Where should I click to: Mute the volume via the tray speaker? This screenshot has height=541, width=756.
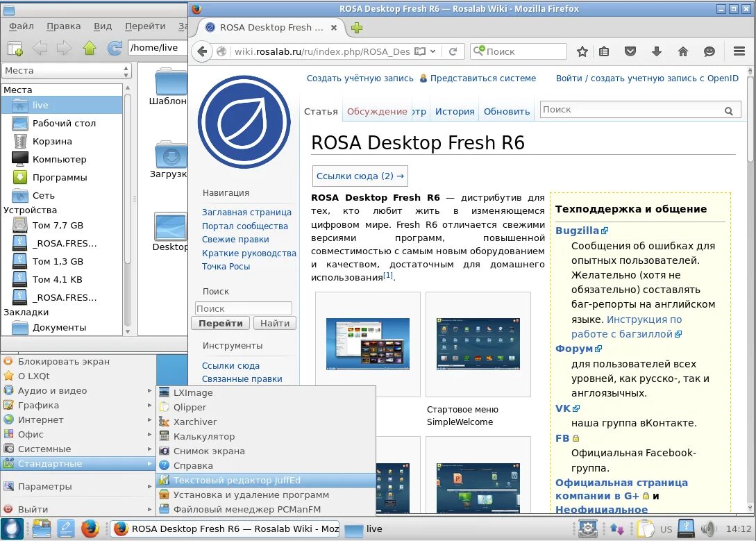pos(707,529)
